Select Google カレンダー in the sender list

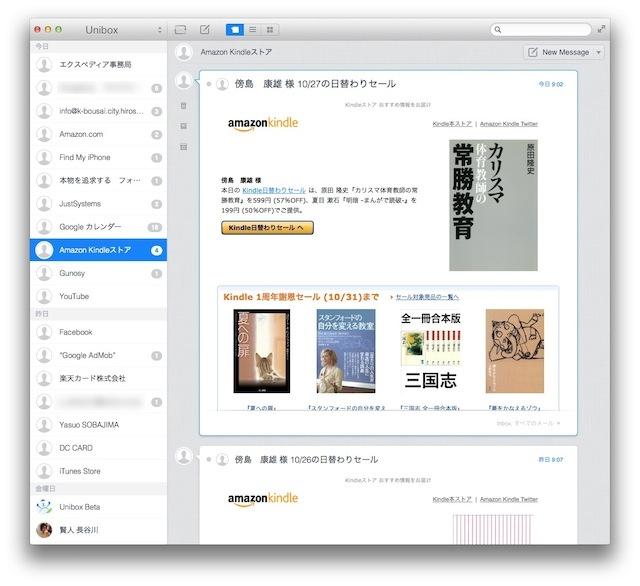point(92,227)
